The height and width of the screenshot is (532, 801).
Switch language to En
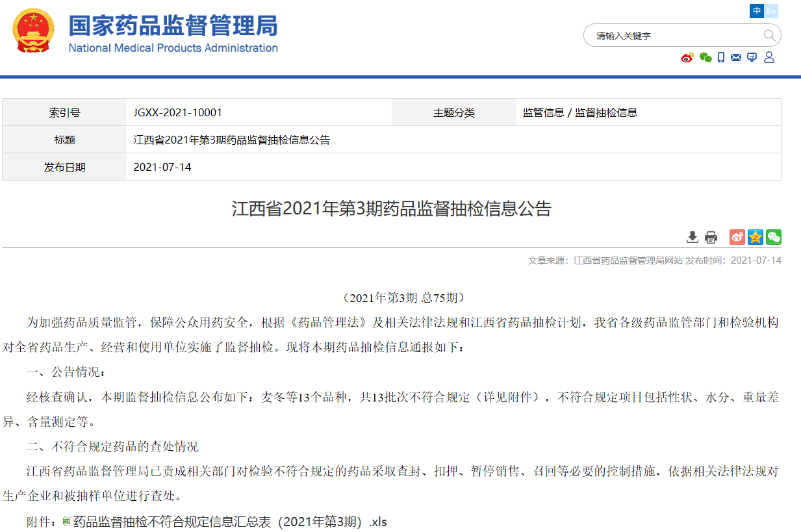771,11
